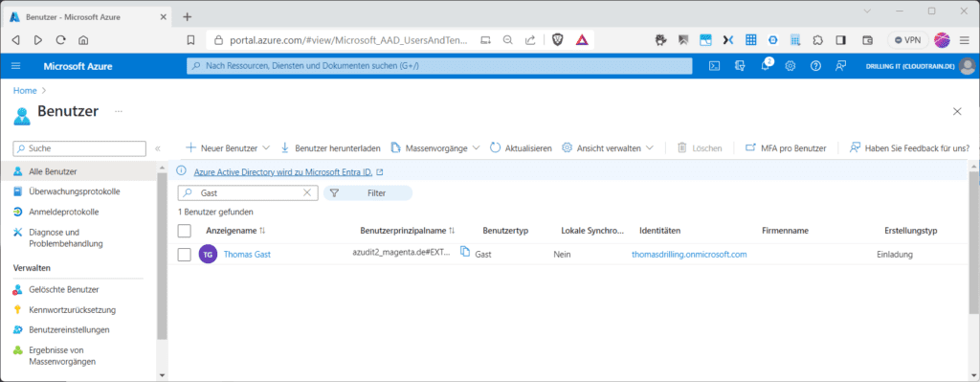This screenshot has height=382, width=980.
Task: Bookmark this page with the bookmark icon
Action: point(190,40)
